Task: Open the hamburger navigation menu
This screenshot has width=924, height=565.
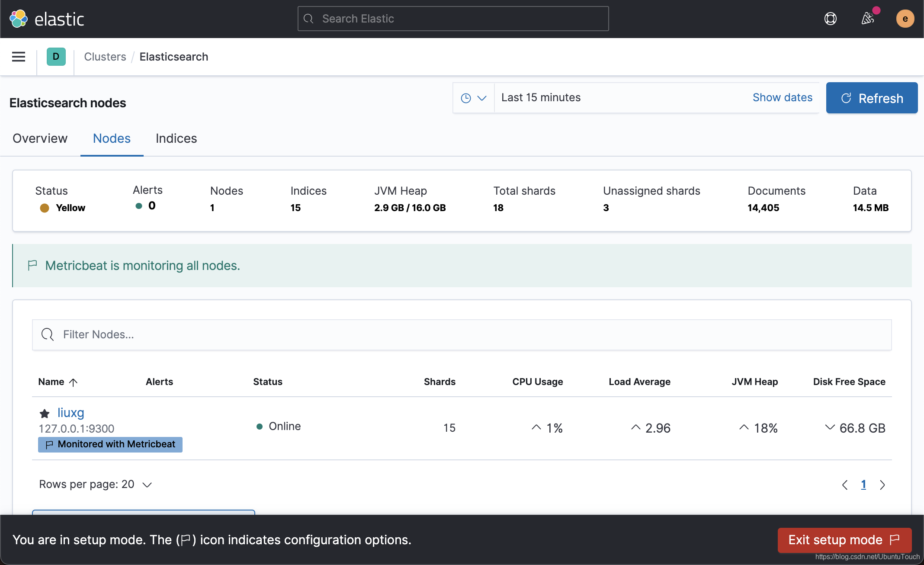Action: click(x=18, y=57)
